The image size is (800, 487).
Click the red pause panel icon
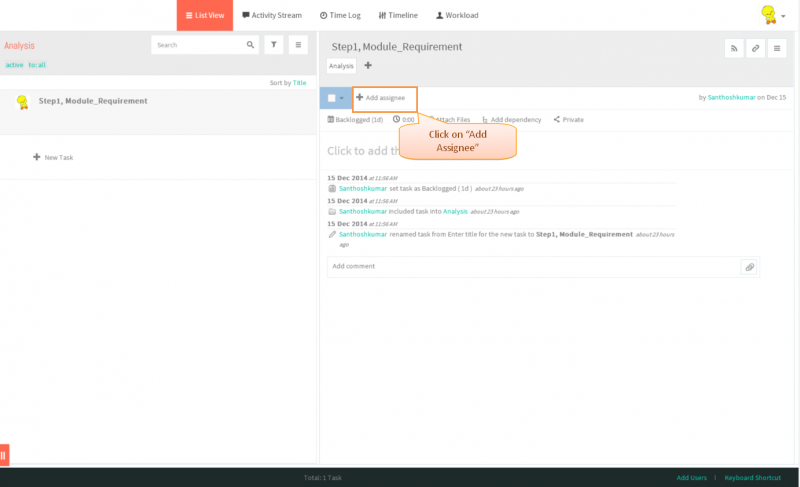(x=4, y=455)
